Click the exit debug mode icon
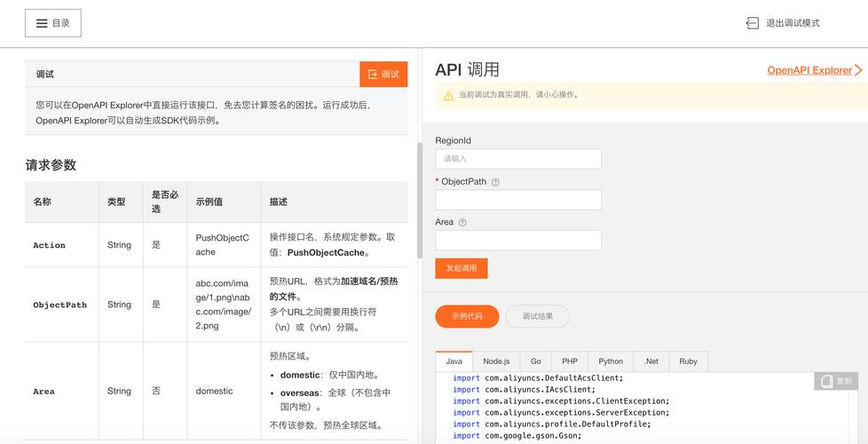The height and width of the screenshot is (444, 868). tap(752, 23)
